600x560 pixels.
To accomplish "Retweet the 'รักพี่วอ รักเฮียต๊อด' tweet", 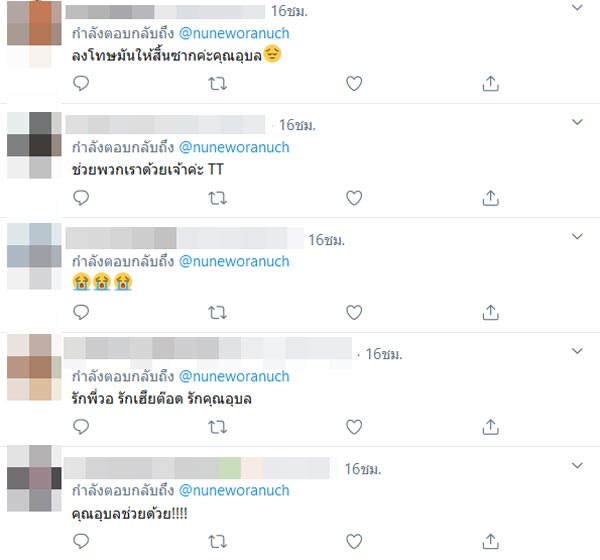I will [217, 427].
